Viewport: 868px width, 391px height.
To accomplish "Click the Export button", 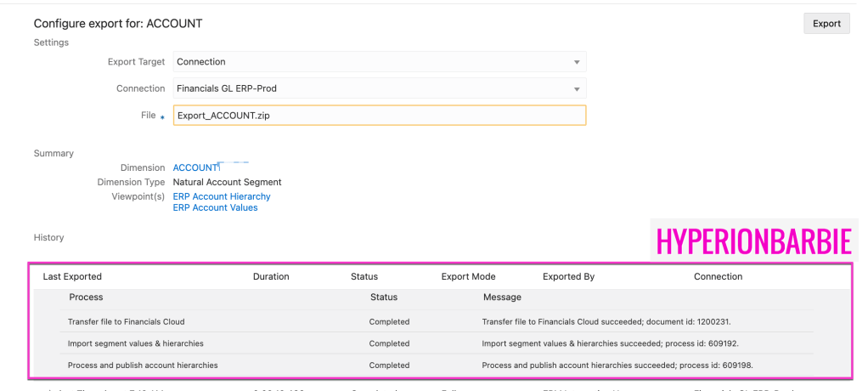I will 826,24.
